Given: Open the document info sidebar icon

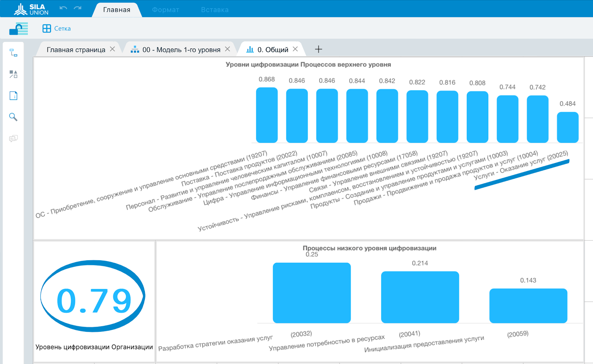Looking at the screenshot, I should pos(13,96).
